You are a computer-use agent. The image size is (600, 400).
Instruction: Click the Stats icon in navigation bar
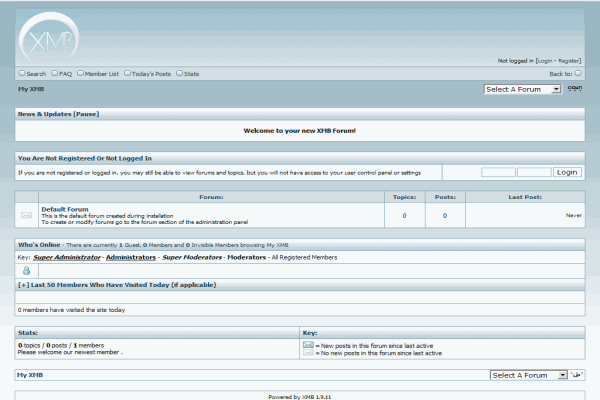click(180, 73)
